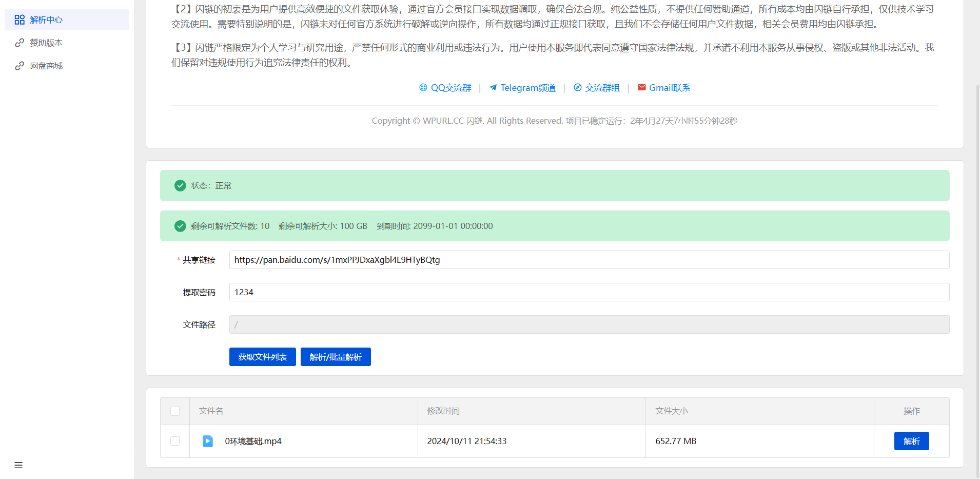Click the QQ icon before QQ交流群
The width and height of the screenshot is (980, 479).
423,87
